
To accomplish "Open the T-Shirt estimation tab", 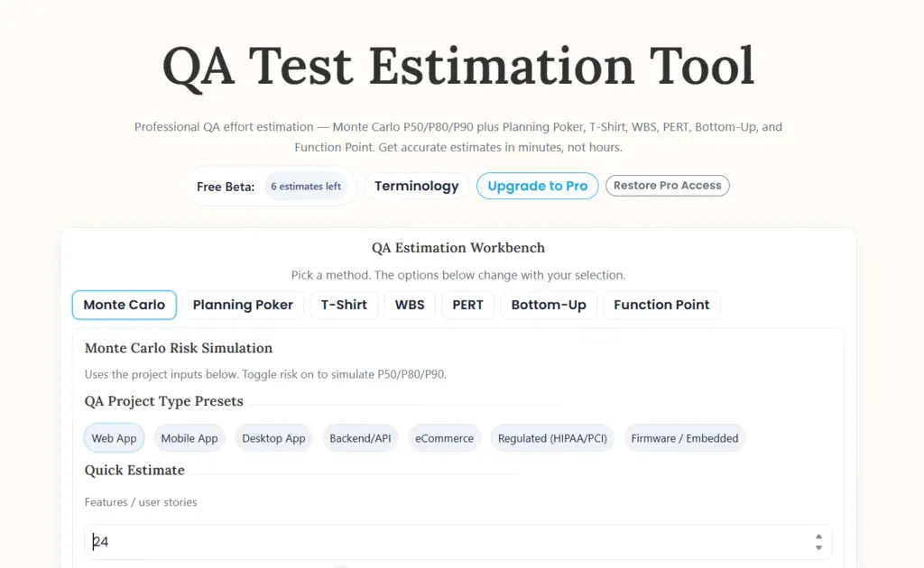I will [344, 305].
